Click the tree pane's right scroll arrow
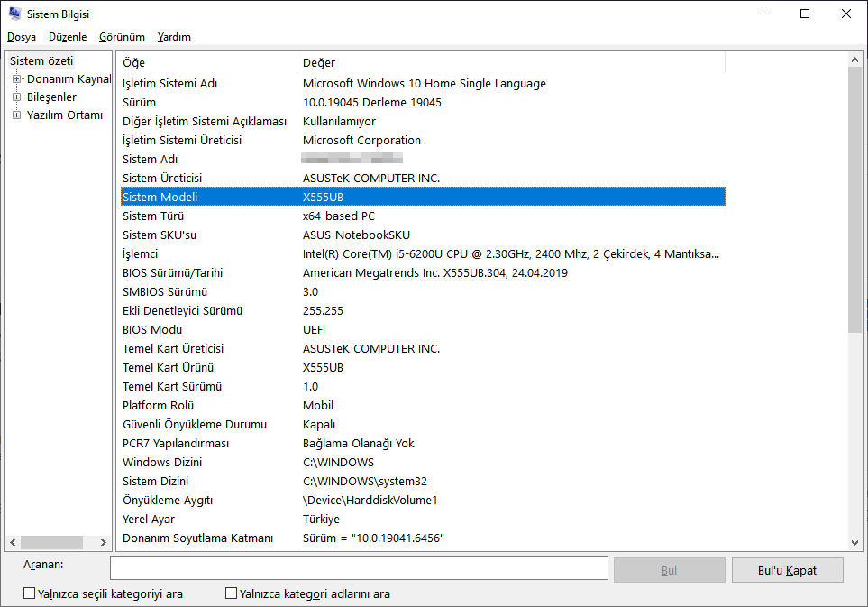Image resolution: width=868 pixels, height=607 pixels. [105, 542]
